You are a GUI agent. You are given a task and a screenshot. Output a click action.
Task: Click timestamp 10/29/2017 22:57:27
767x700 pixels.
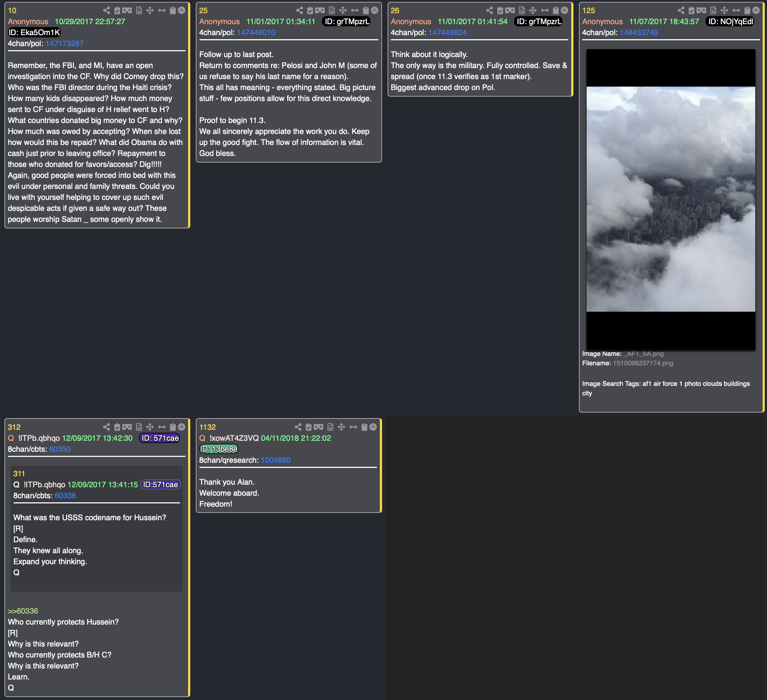[x=90, y=21]
